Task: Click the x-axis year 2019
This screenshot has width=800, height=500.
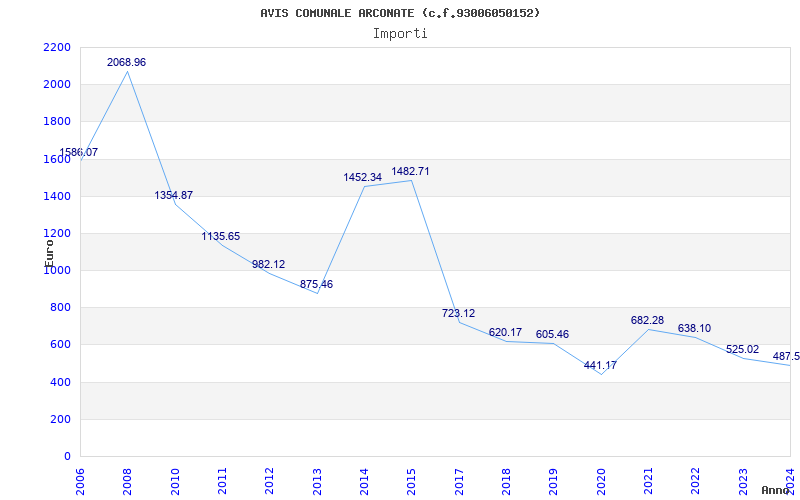Action: [x=554, y=481]
